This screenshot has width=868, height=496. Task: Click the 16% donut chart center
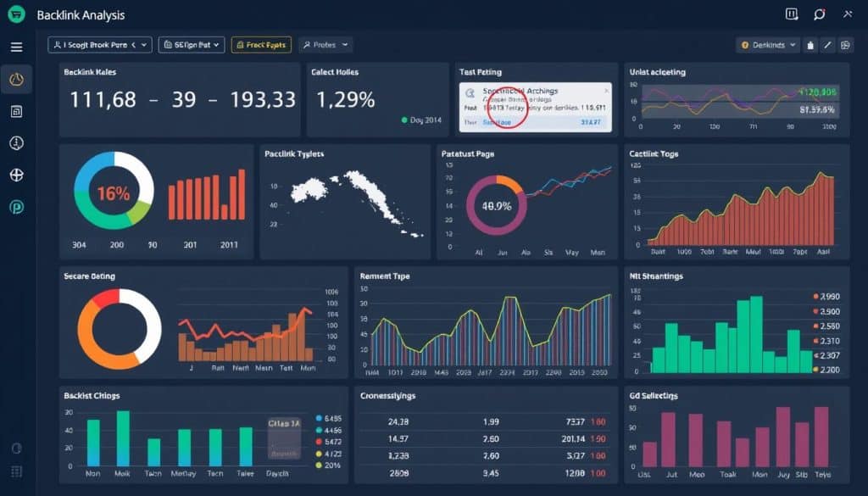point(114,193)
